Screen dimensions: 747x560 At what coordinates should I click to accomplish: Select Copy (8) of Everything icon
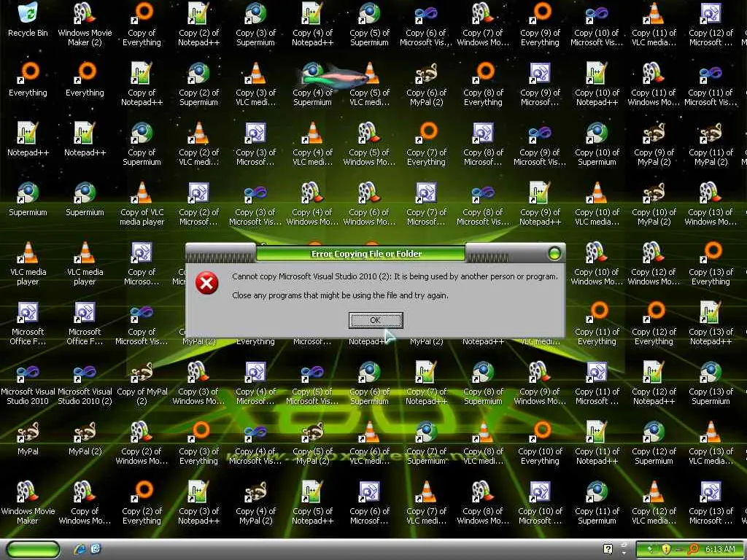[x=483, y=85]
